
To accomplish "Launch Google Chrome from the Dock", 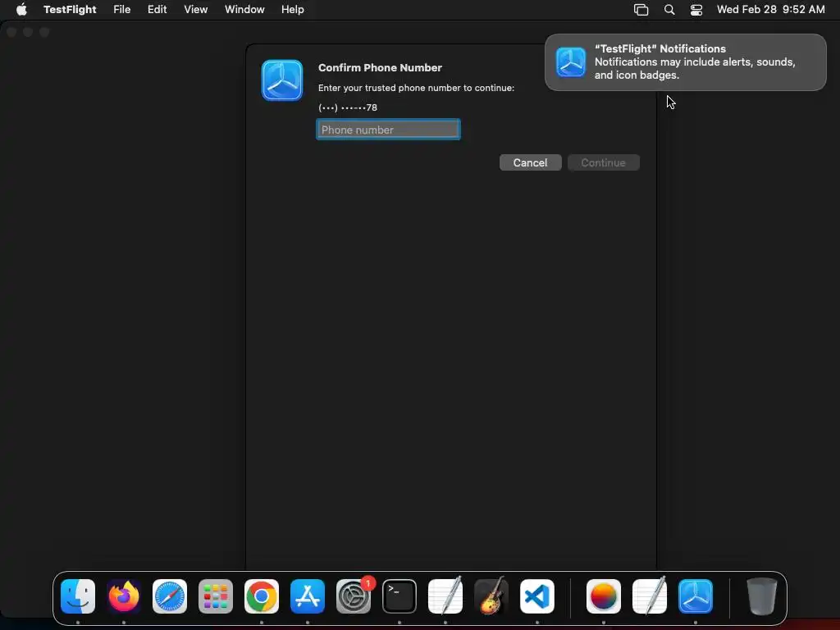I will (262, 596).
